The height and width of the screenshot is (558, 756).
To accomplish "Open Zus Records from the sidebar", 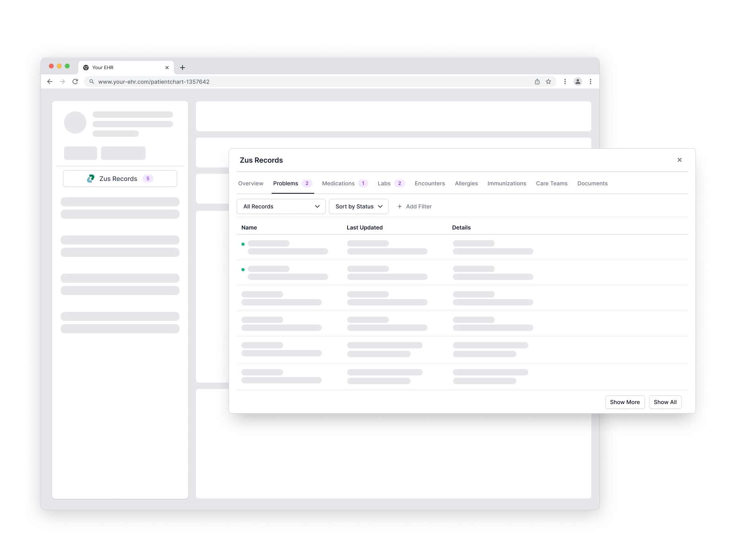I will 120,179.
